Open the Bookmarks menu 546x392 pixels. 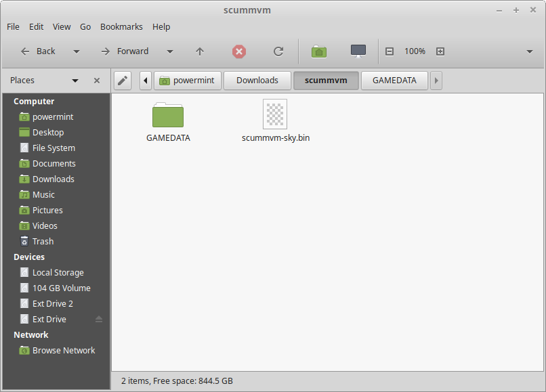[121, 27]
